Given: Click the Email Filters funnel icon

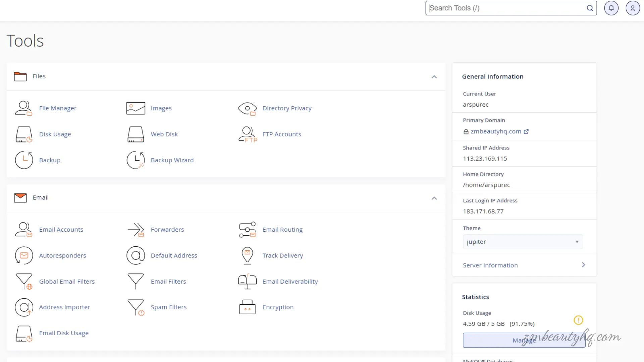Looking at the screenshot, I should pos(136,282).
